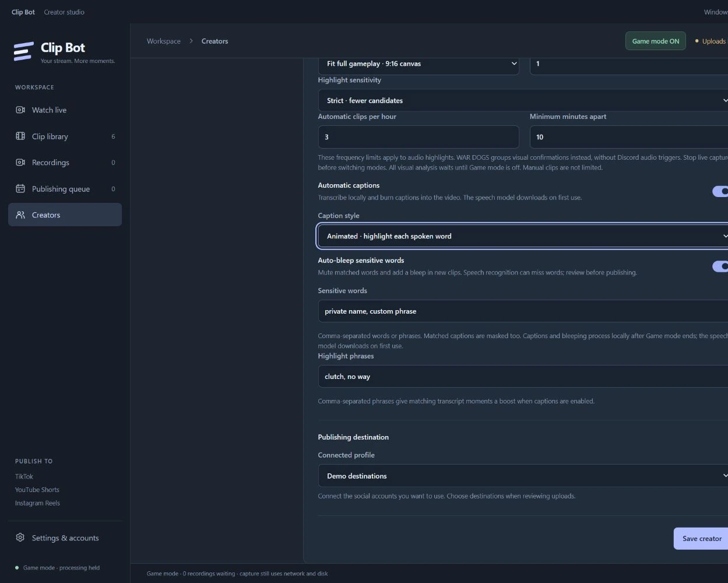Click the Workspace breadcrumb link
Screen dimensions: 728x583
coord(163,41)
